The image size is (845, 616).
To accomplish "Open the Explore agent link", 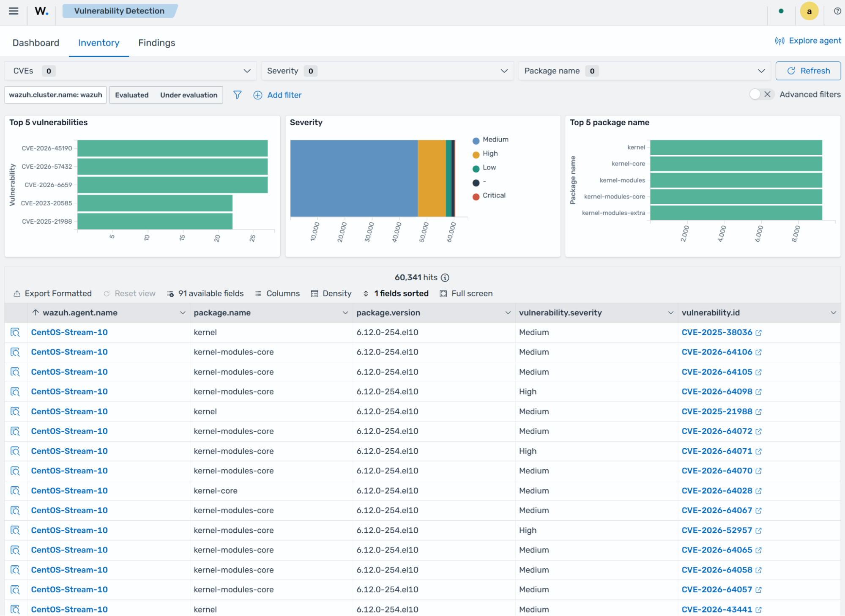I will [807, 41].
